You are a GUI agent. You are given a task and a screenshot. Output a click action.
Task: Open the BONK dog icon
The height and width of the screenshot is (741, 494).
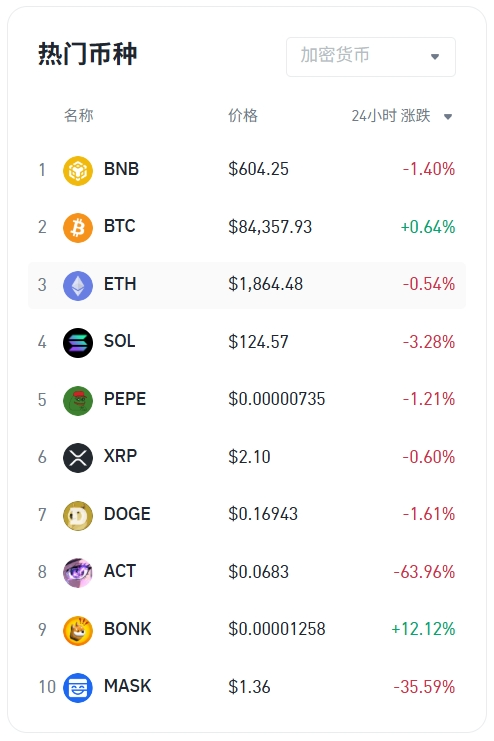[78, 630]
